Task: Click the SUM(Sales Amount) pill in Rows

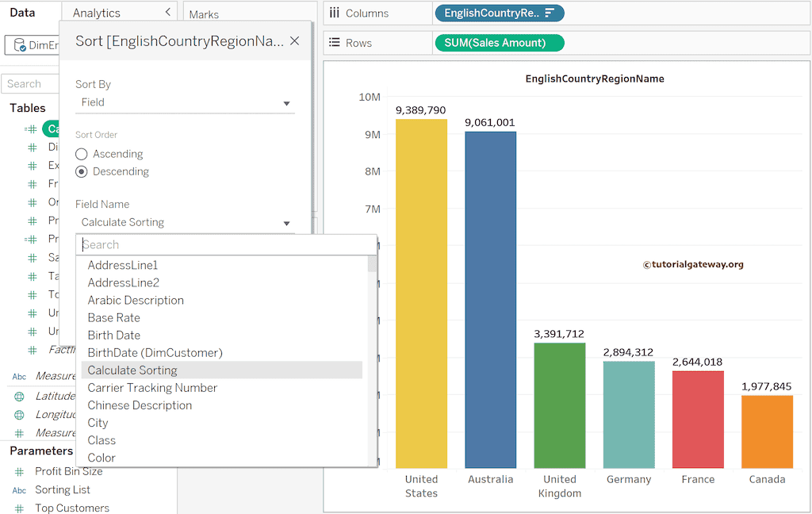Action: click(499, 43)
